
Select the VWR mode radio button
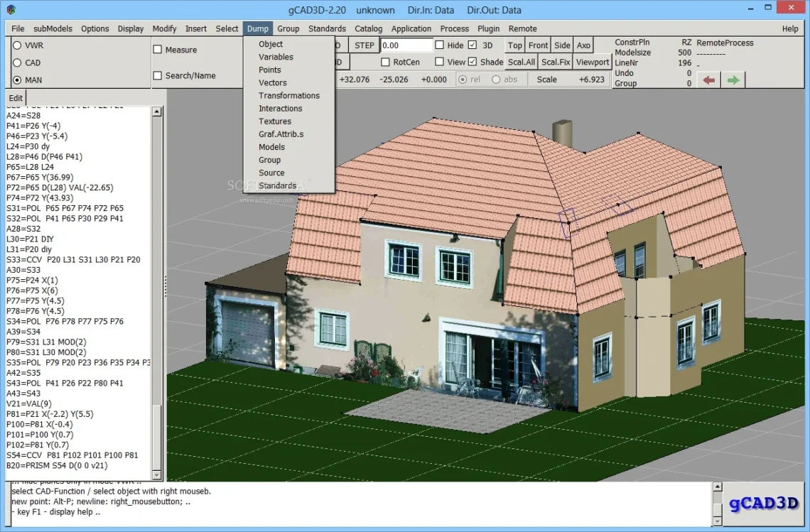[17, 45]
